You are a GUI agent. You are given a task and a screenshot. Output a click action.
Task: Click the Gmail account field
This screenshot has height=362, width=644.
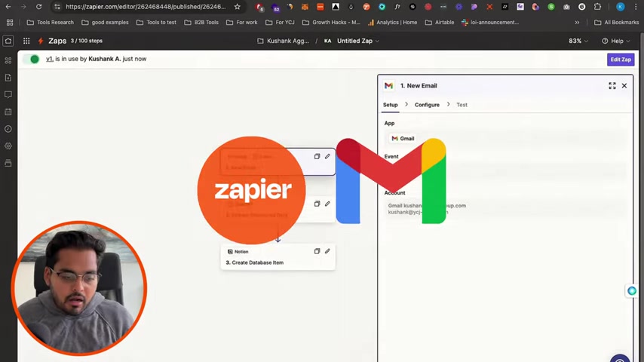pyautogui.click(x=506, y=209)
